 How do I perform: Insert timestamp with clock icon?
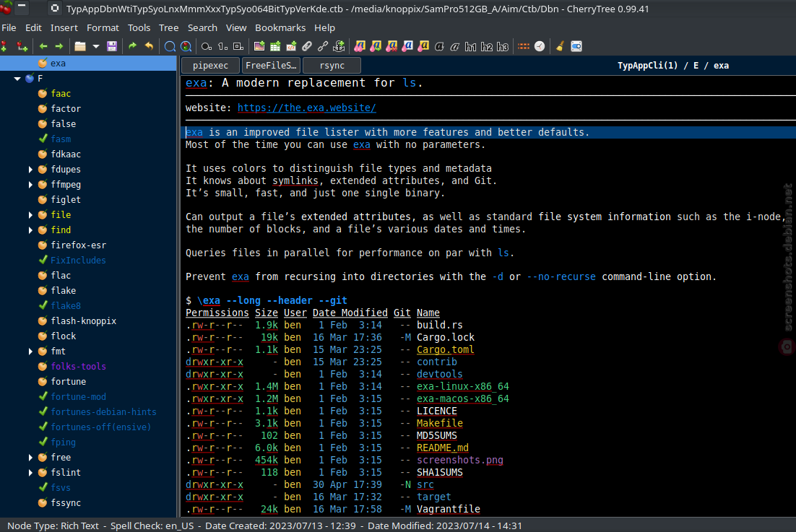tap(540, 46)
